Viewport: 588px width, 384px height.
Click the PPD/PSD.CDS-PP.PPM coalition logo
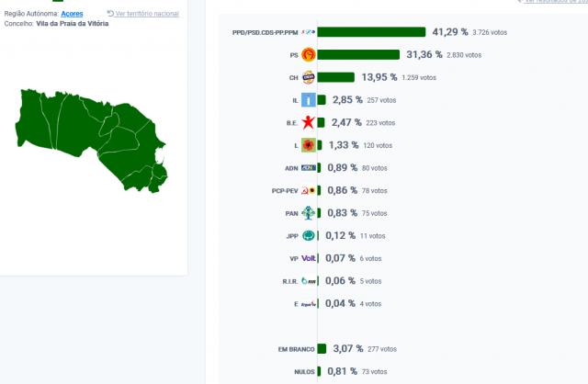click(309, 32)
